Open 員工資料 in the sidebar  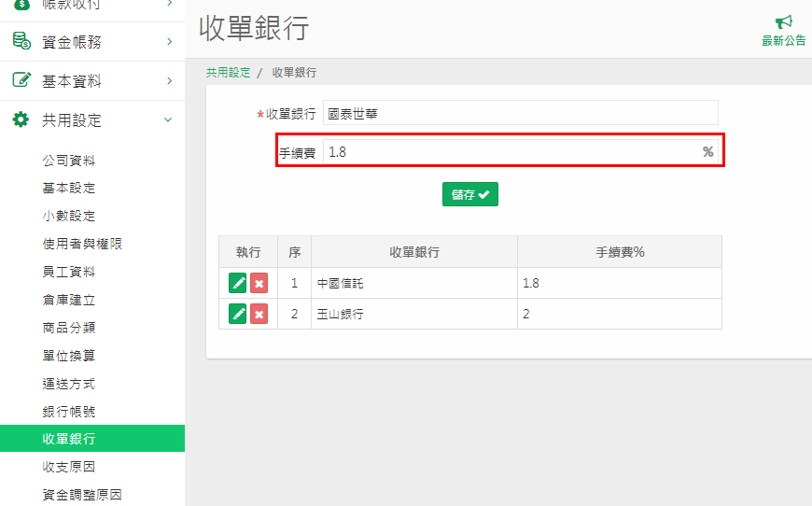69,272
